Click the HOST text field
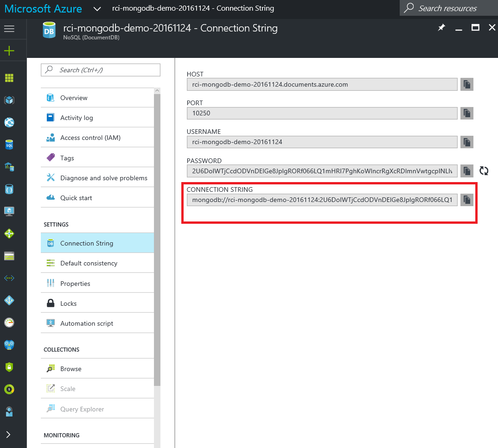The width and height of the screenshot is (498, 448). click(322, 84)
